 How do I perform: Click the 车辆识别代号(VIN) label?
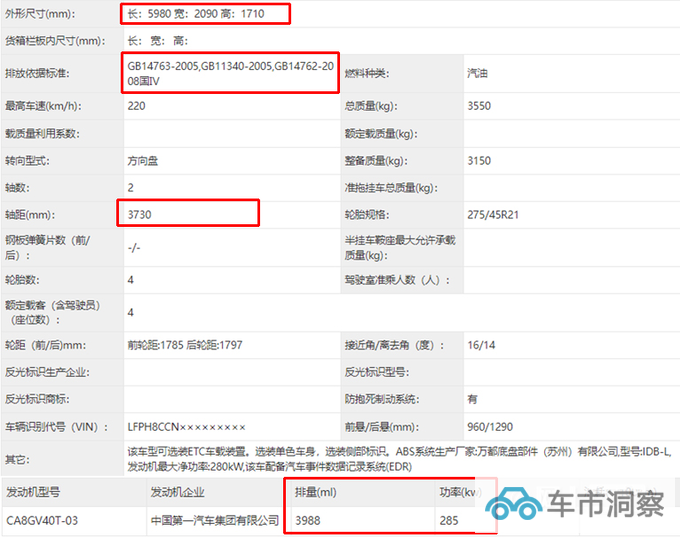pos(56,427)
